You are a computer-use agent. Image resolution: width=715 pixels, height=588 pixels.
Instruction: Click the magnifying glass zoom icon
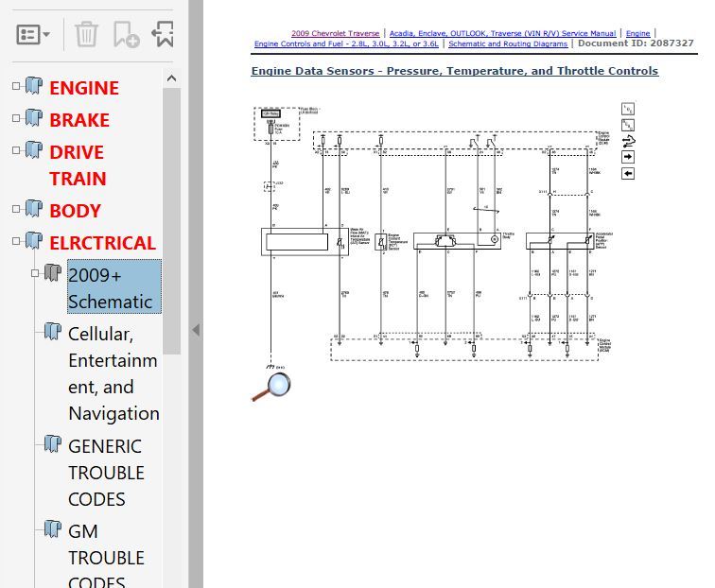(270, 387)
